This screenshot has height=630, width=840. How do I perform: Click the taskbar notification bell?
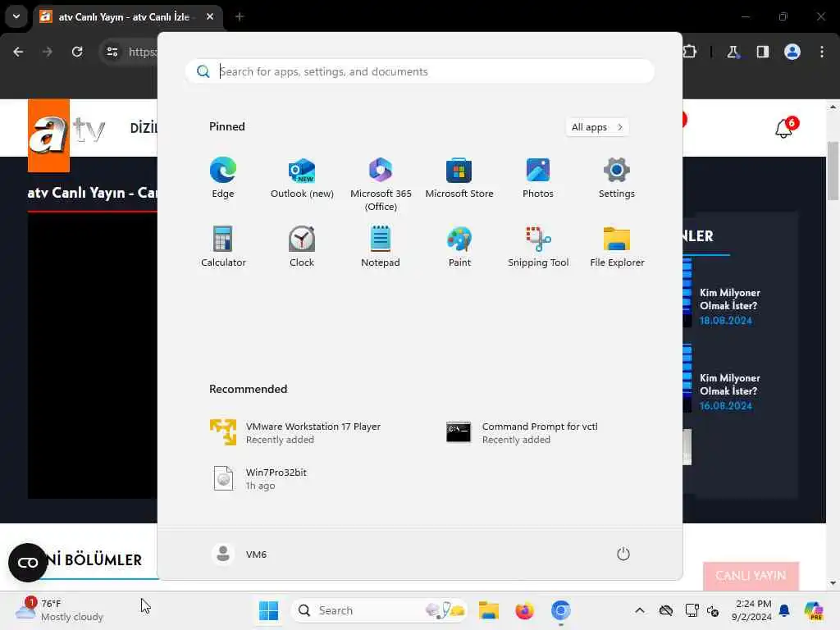(x=784, y=610)
